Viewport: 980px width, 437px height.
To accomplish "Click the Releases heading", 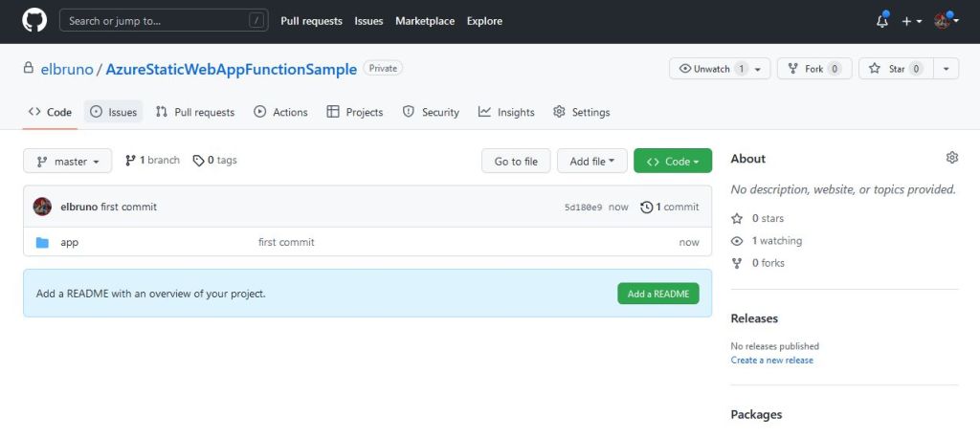I will pyautogui.click(x=754, y=318).
